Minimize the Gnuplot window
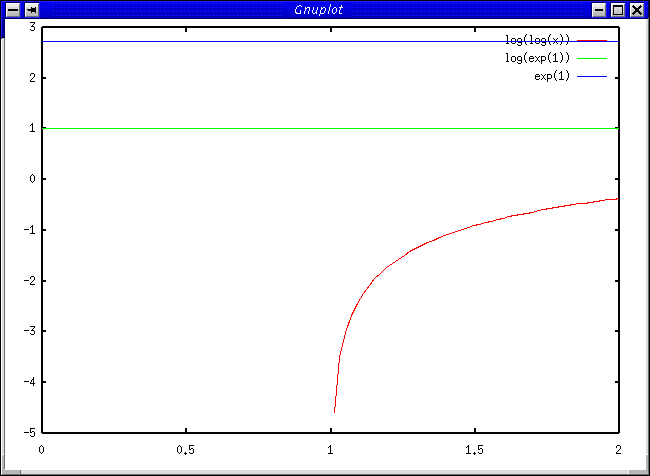Viewport: 650px width, 476px height. tap(599, 10)
